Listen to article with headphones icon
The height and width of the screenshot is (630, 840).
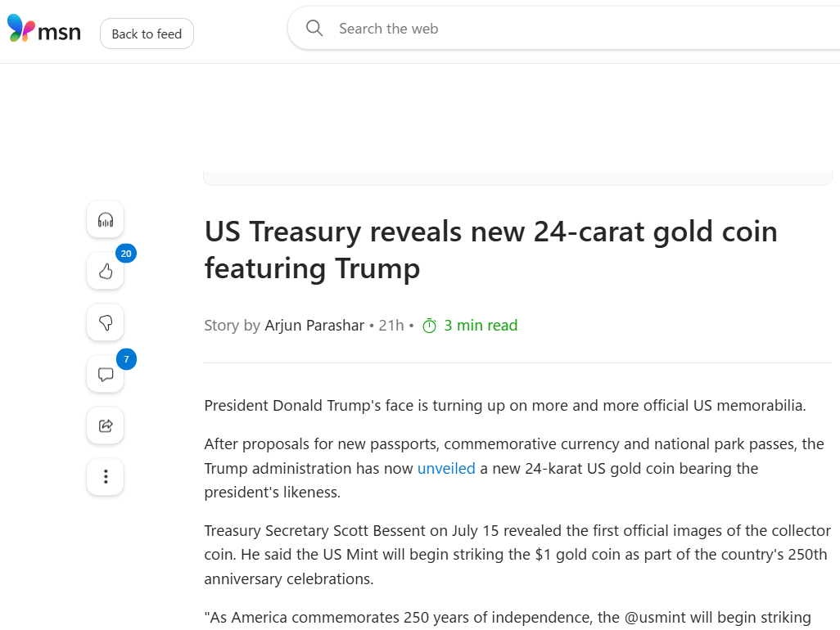pos(106,219)
